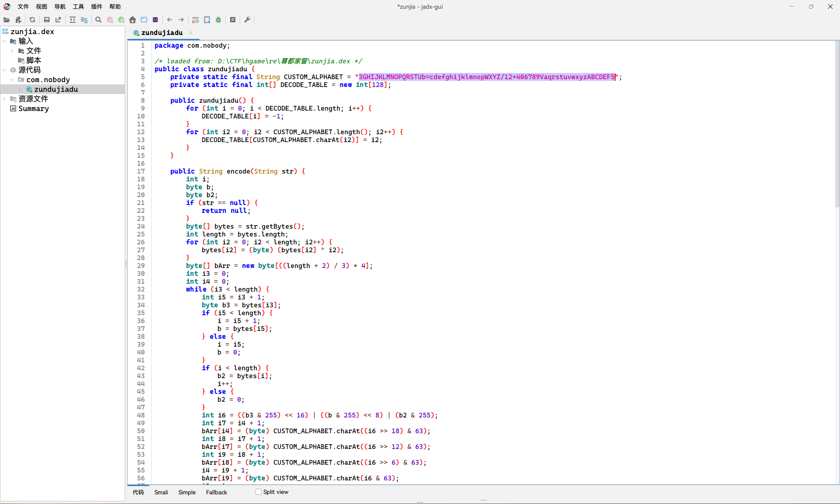Viewport: 840px width, 504px height.
Task: Open the debugger with the green bug icon
Action: pyautogui.click(x=218, y=20)
